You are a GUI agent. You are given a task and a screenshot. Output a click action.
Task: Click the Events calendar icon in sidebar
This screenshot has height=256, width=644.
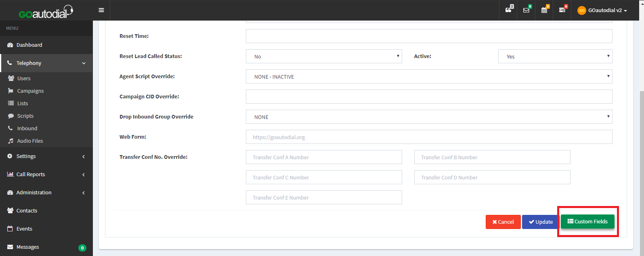pyautogui.click(x=10, y=229)
